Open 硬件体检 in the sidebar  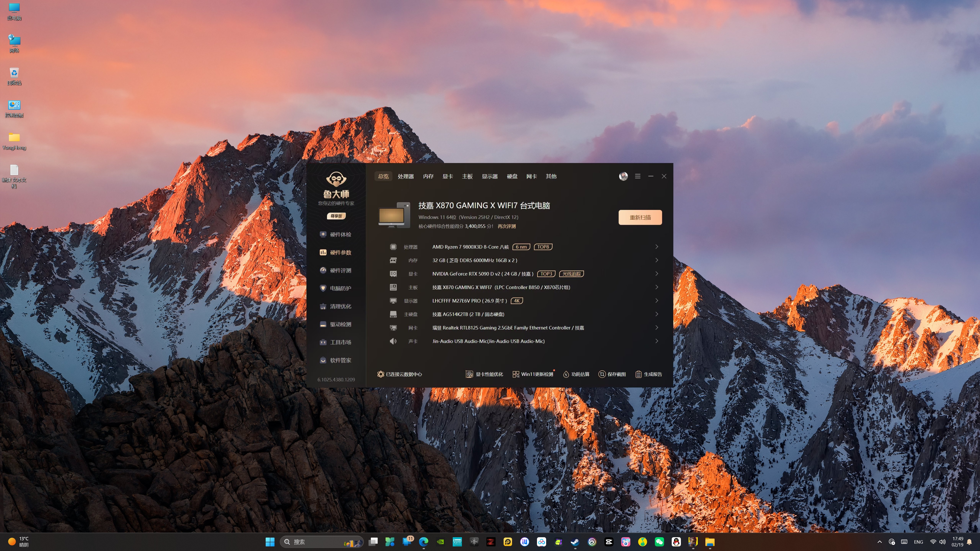coord(340,235)
